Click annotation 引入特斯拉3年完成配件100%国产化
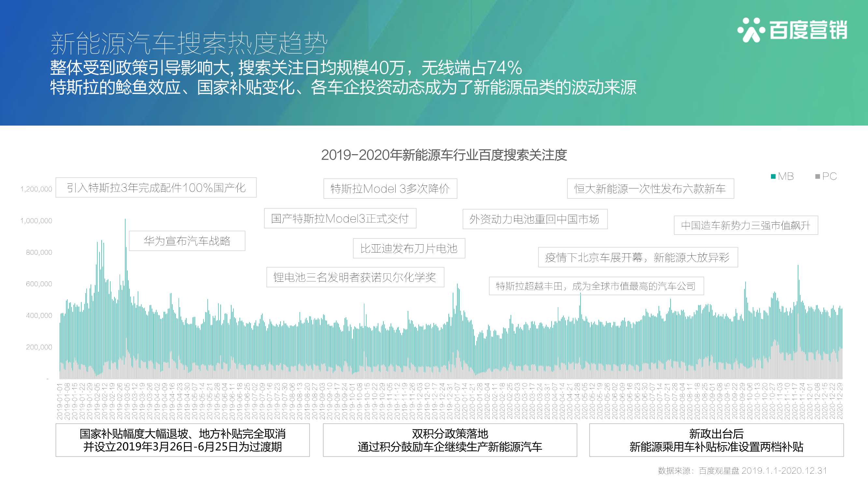 pos(156,188)
